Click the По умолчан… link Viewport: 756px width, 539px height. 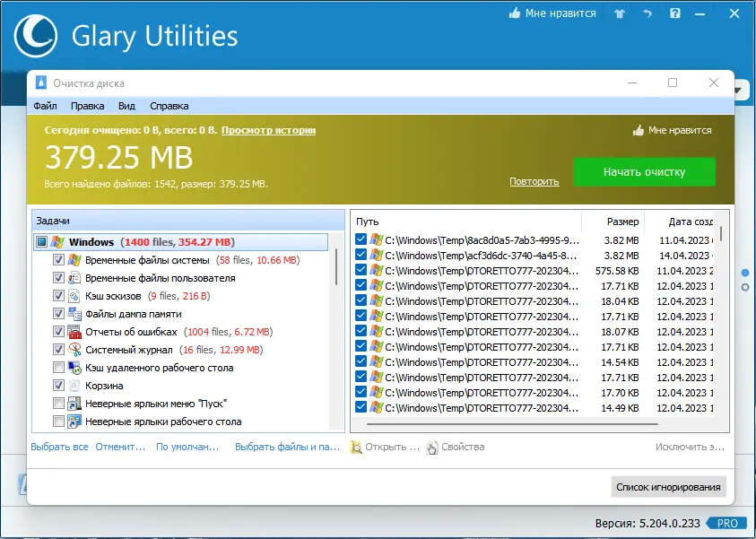pyautogui.click(x=187, y=447)
